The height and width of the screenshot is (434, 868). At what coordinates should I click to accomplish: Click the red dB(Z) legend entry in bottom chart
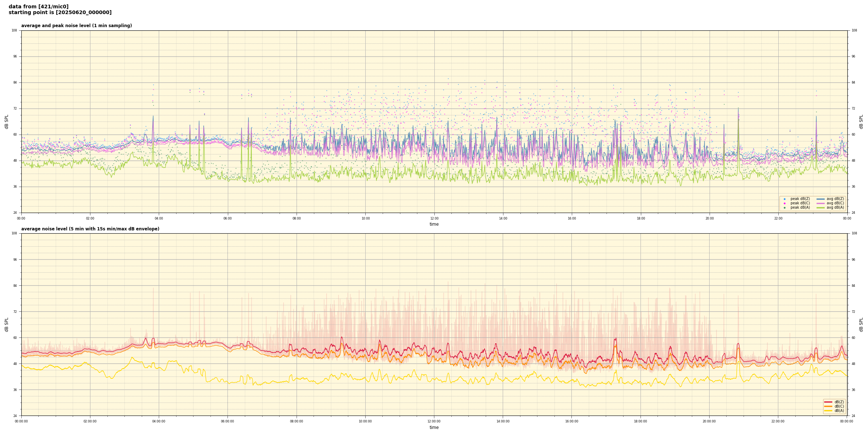point(828,402)
